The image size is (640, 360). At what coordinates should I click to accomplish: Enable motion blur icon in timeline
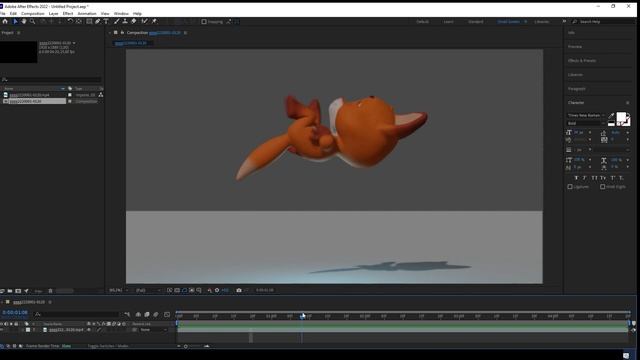click(156, 314)
